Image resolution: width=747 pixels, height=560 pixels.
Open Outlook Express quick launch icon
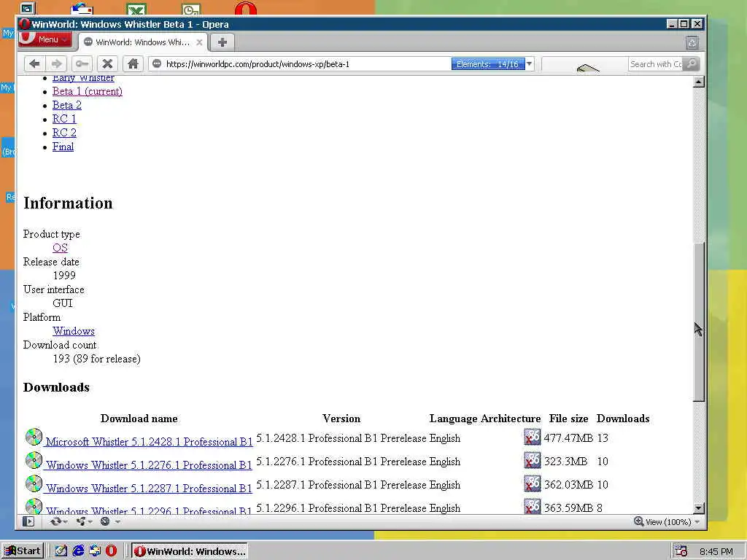point(95,551)
